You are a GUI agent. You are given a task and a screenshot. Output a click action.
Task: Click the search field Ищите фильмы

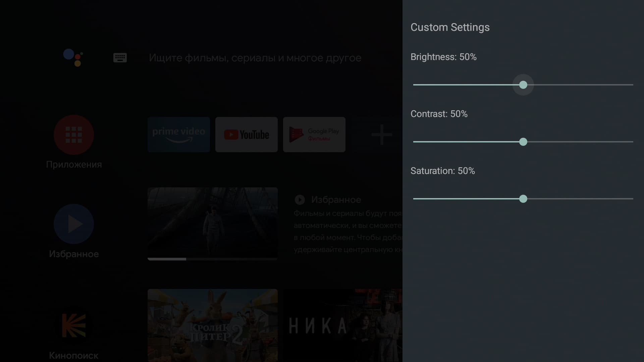(255, 58)
